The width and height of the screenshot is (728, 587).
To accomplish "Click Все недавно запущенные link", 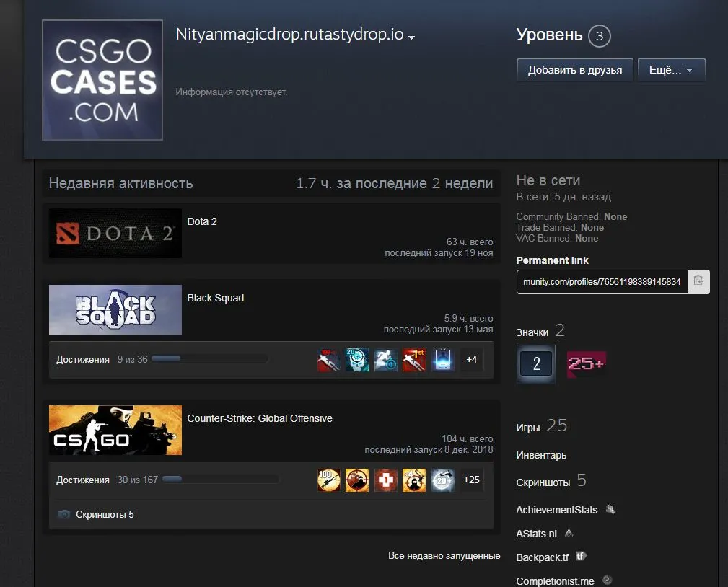I will pyautogui.click(x=444, y=555).
